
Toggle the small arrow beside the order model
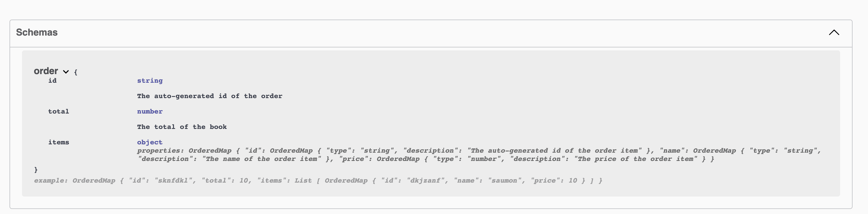point(66,72)
